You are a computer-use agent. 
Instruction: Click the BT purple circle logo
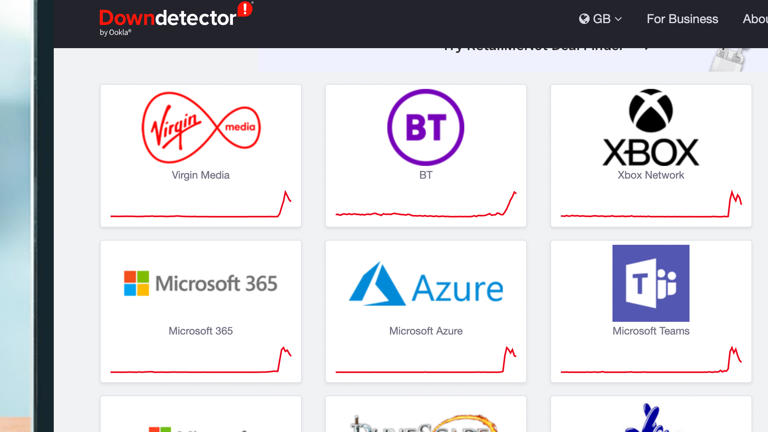click(426, 127)
